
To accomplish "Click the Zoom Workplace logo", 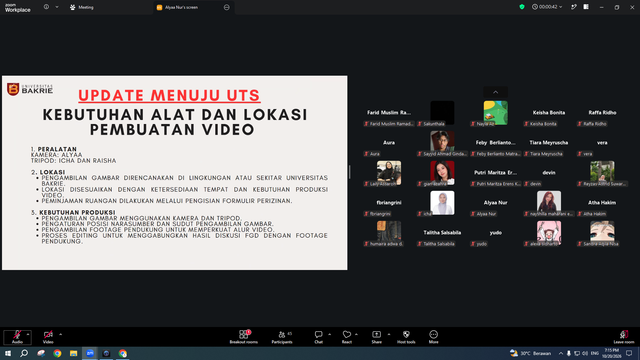I will click(x=18, y=7).
